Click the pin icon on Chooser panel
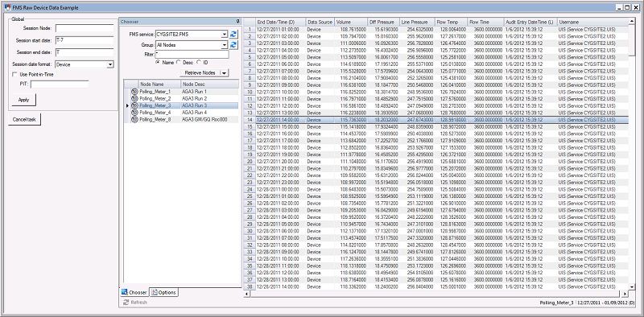The width and height of the screenshot is (644, 317). 237,22
